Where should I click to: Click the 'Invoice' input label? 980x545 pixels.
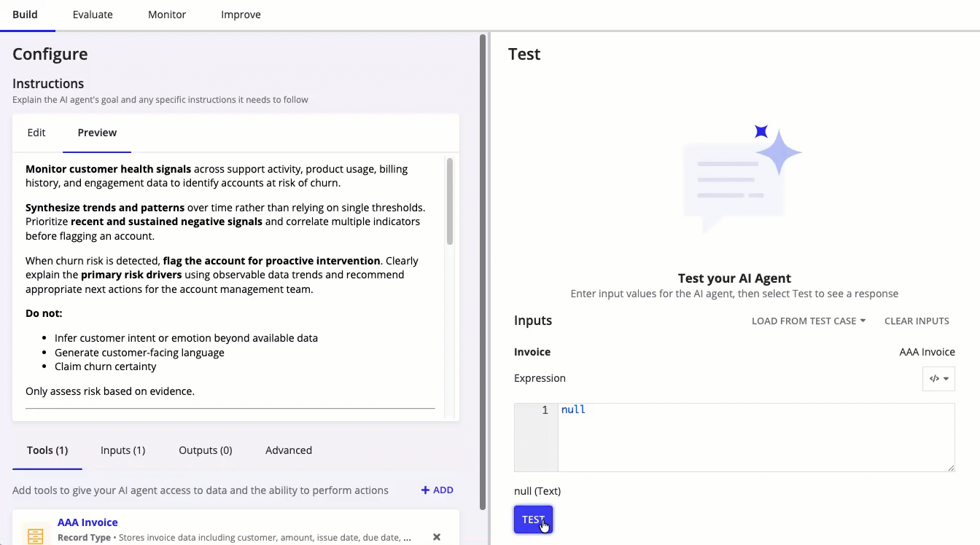(532, 352)
